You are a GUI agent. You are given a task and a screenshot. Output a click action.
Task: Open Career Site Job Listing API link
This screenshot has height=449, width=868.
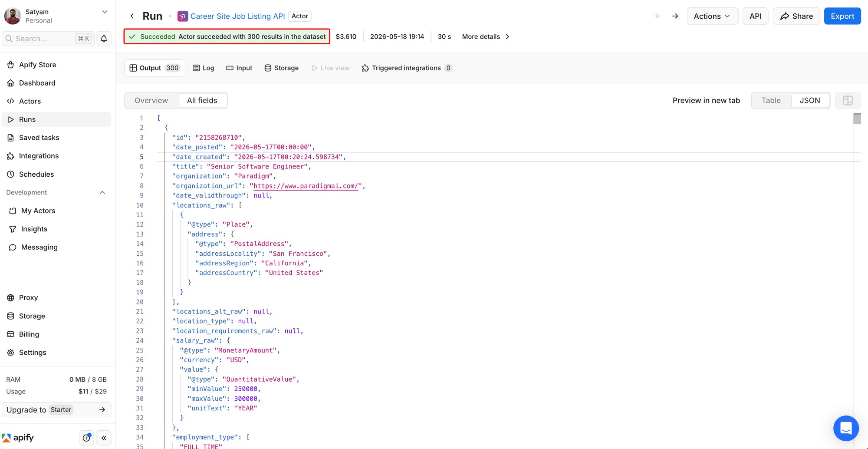coord(237,16)
